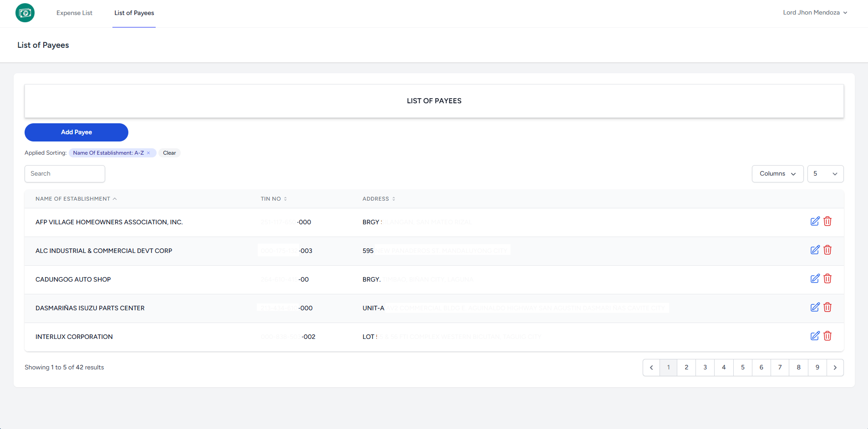Go to page 9
The width and height of the screenshot is (868, 429).
click(817, 368)
